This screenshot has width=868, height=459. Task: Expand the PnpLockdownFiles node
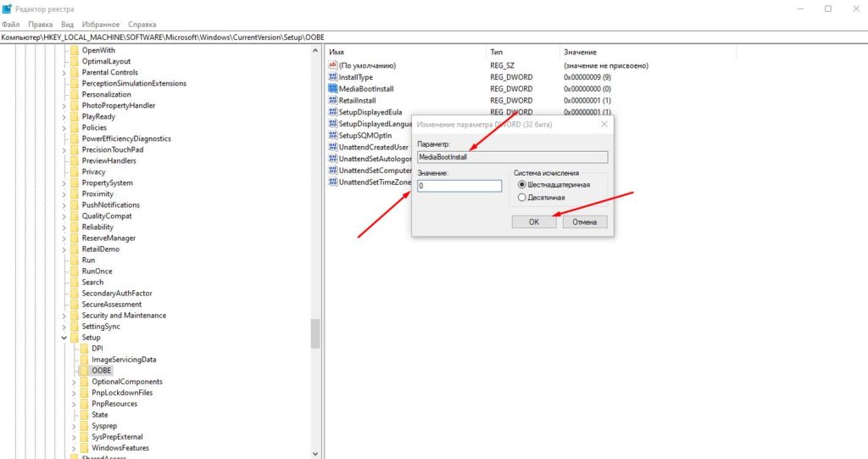(x=75, y=393)
